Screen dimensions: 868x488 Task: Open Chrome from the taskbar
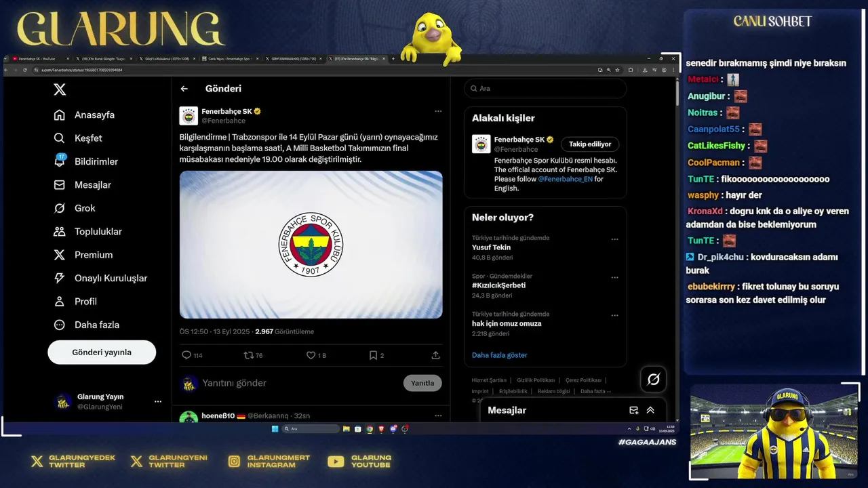coord(370,429)
